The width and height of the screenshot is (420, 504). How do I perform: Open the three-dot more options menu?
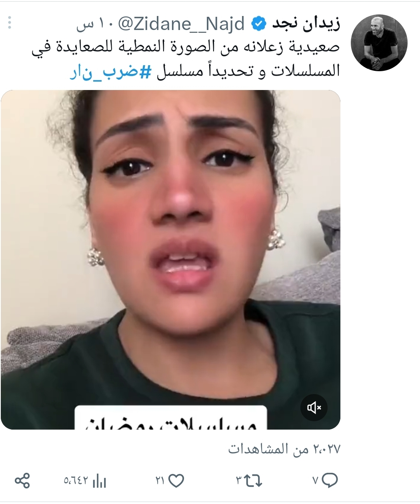click(x=10, y=23)
